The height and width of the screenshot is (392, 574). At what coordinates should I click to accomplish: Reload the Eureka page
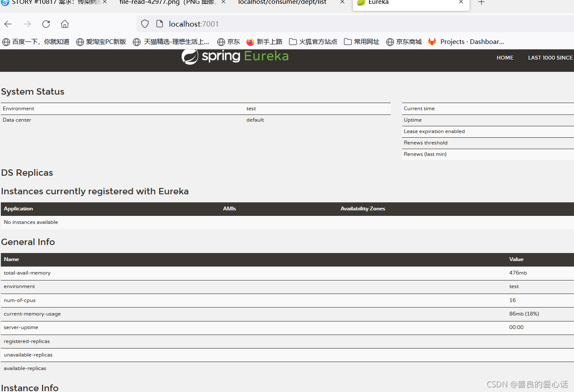pyautogui.click(x=46, y=24)
